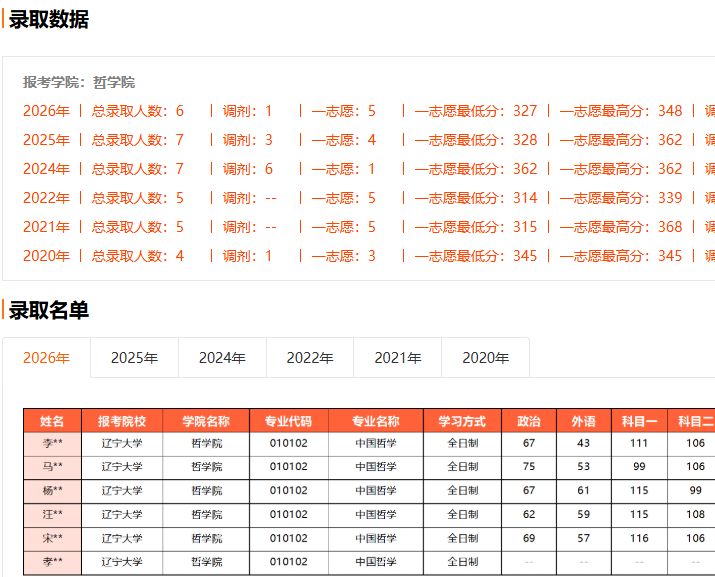Click 调剂: 6 in the 2024年 row
This screenshot has height=577, width=715.
pos(248,169)
